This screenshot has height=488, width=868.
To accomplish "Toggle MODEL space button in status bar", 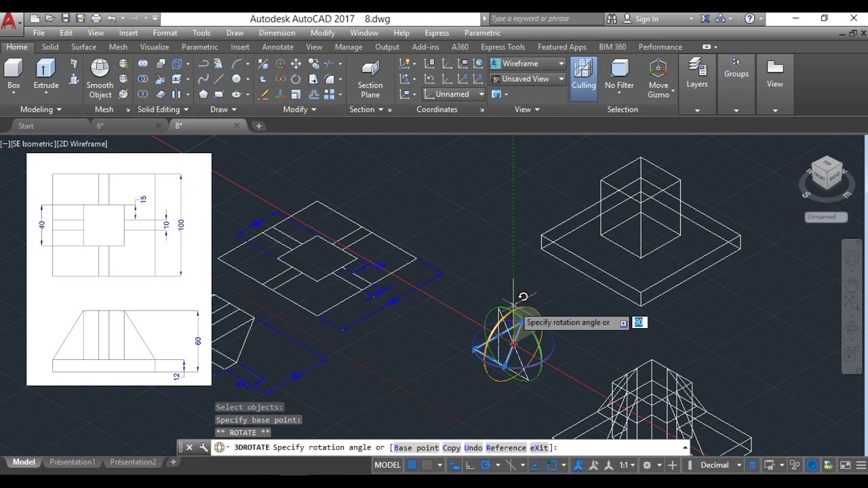I will click(388, 465).
